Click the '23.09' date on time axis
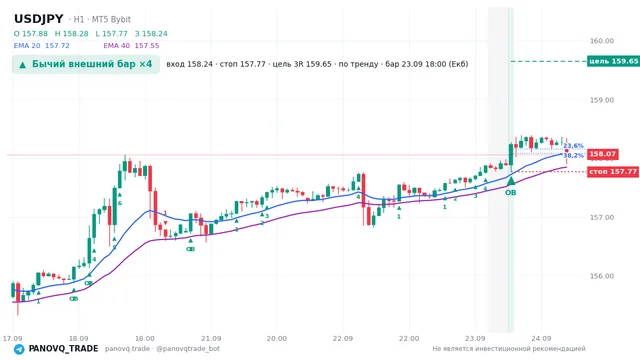This screenshot has width=640, height=360. tap(475, 338)
